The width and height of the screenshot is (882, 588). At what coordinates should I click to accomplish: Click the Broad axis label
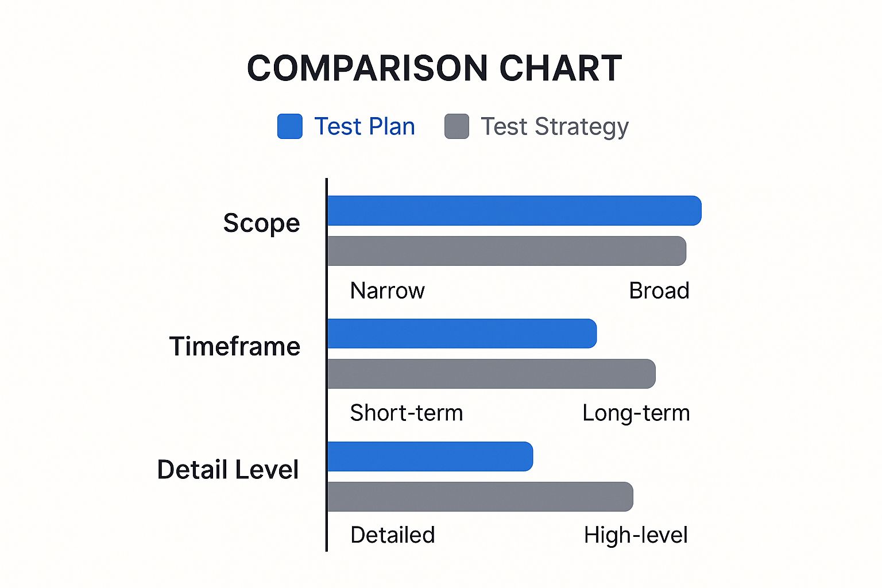pos(659,291)
